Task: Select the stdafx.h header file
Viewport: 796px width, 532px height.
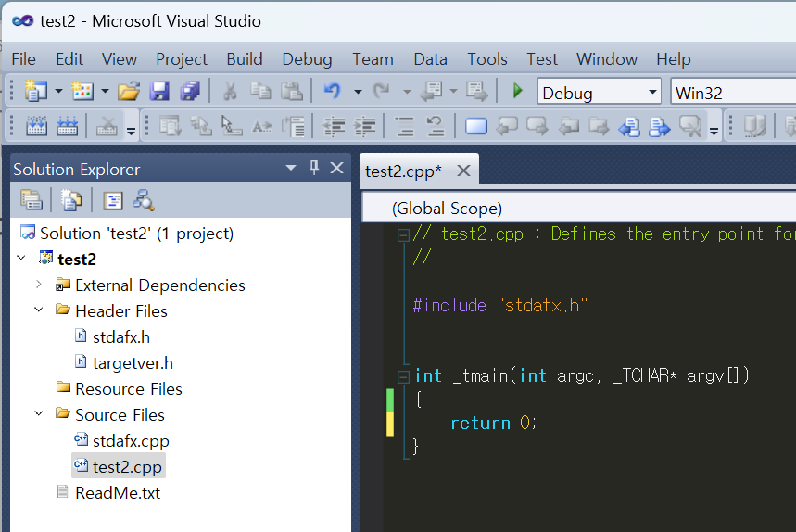Action: [121, 337]
